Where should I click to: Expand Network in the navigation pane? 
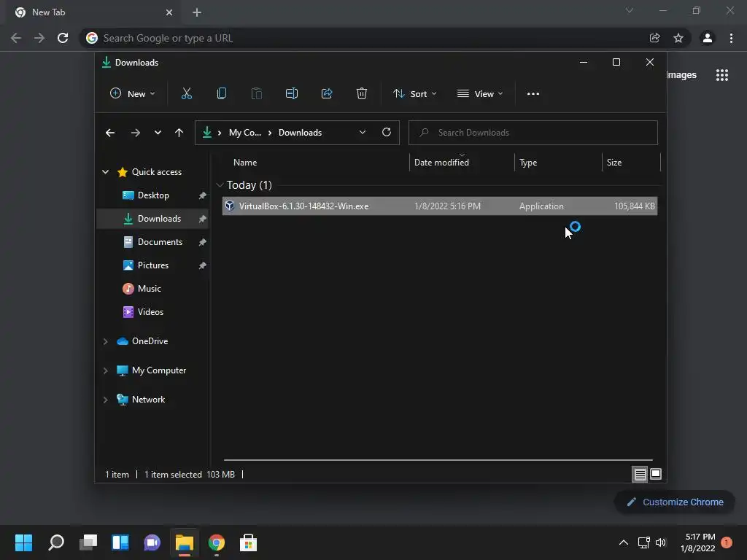[105, 400]
